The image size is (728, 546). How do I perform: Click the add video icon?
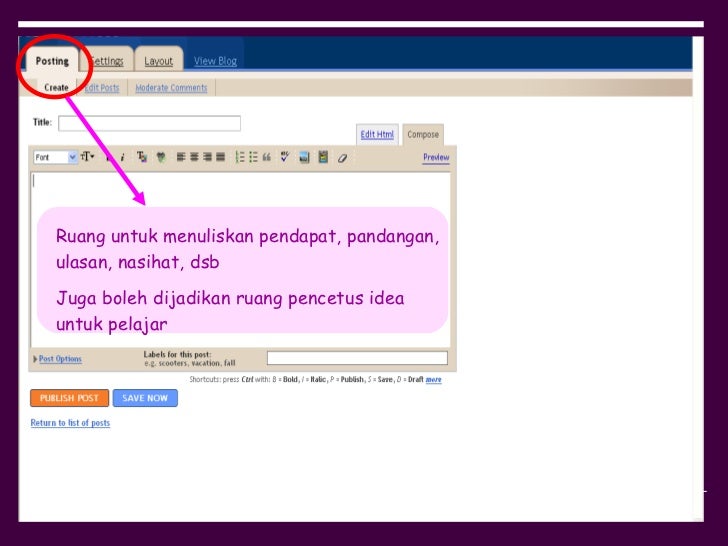point(323,157)
